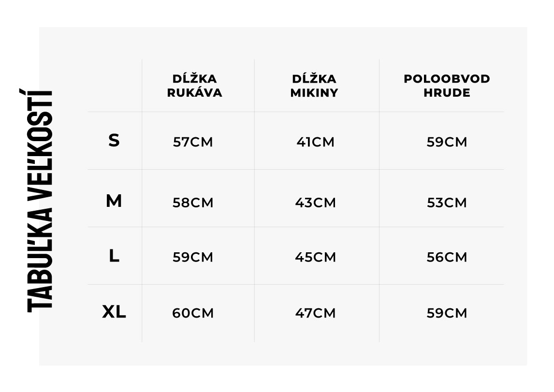The width and height of the screenshot is (554, 392).
Task: Click the 59CM chest value for S
Action: [x=447, y=142]
